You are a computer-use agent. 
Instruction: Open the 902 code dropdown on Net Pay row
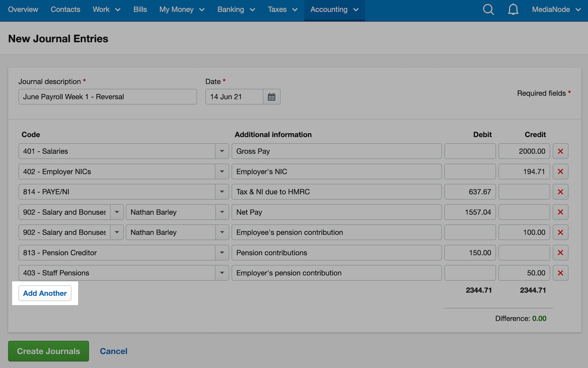coord(117,212)
